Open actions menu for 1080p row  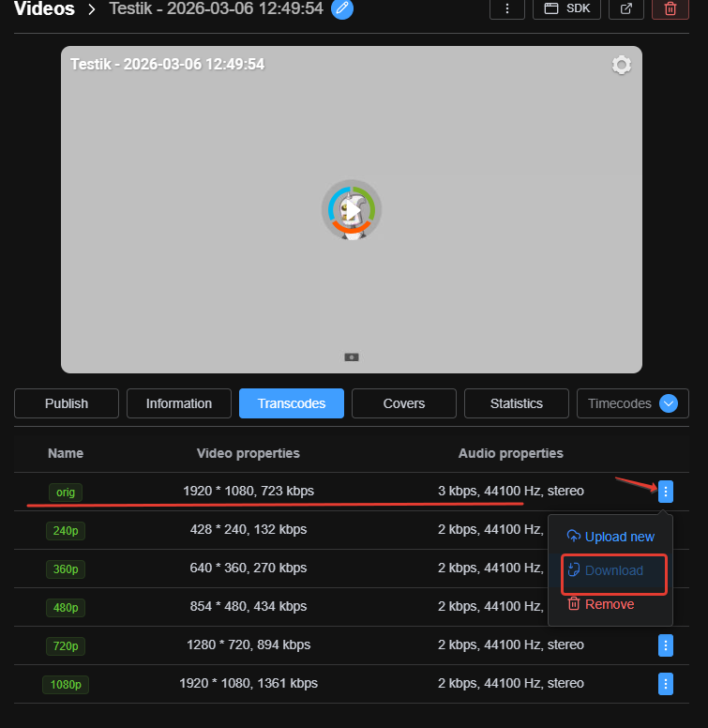click(665, 684)
